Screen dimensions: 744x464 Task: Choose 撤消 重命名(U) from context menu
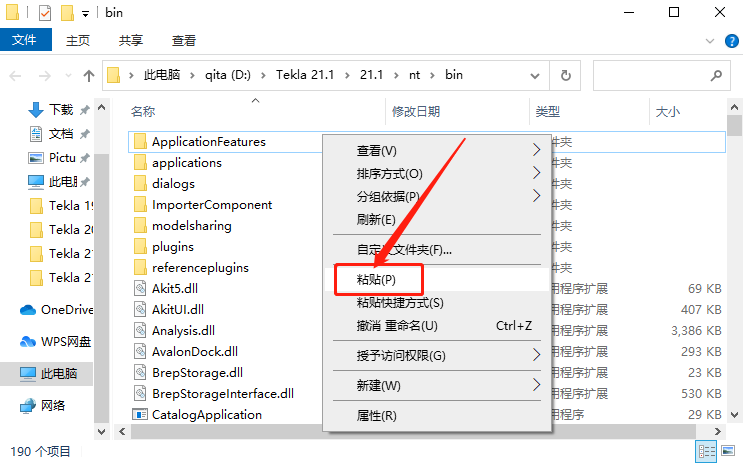click(x=437, y=326)
